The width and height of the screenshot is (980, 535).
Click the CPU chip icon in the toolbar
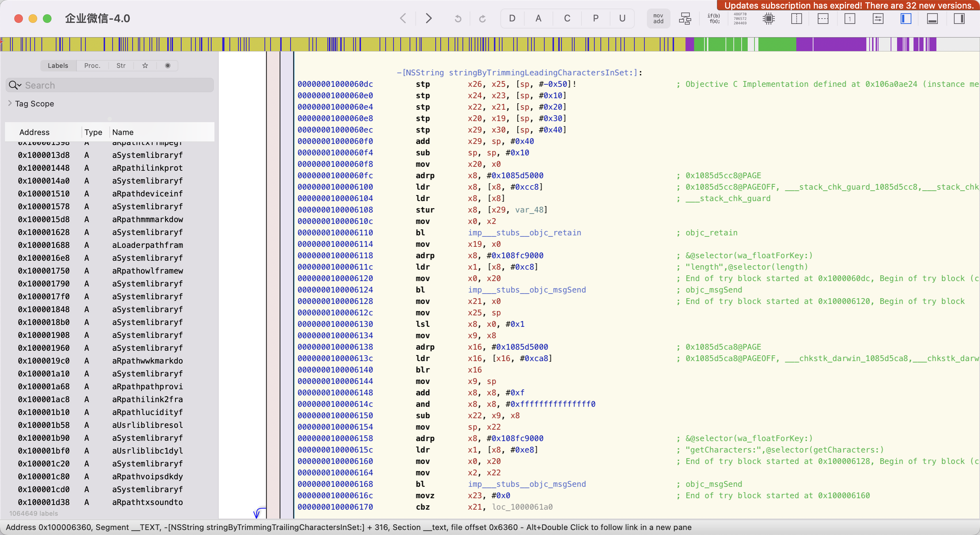click(769, 18)
